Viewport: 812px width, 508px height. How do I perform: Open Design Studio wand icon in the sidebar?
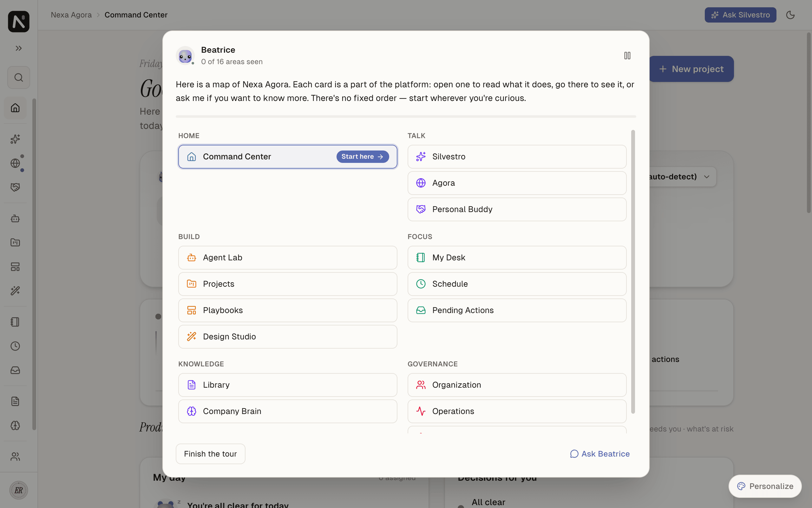16,291
